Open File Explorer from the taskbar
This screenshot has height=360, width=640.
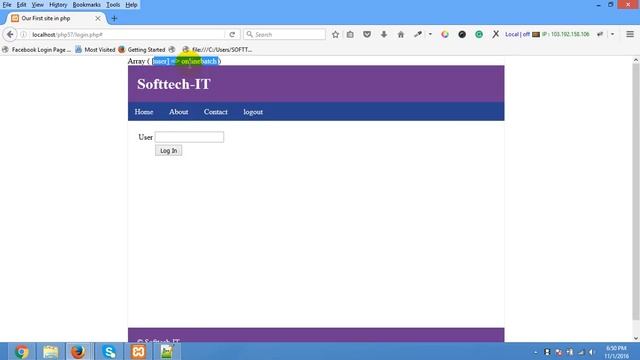[50, 351]
